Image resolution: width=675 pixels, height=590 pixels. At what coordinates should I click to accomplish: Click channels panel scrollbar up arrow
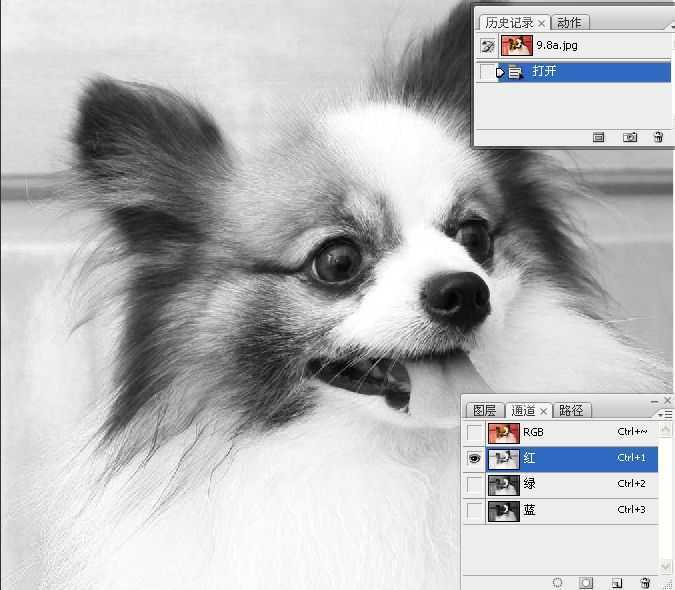666,429
